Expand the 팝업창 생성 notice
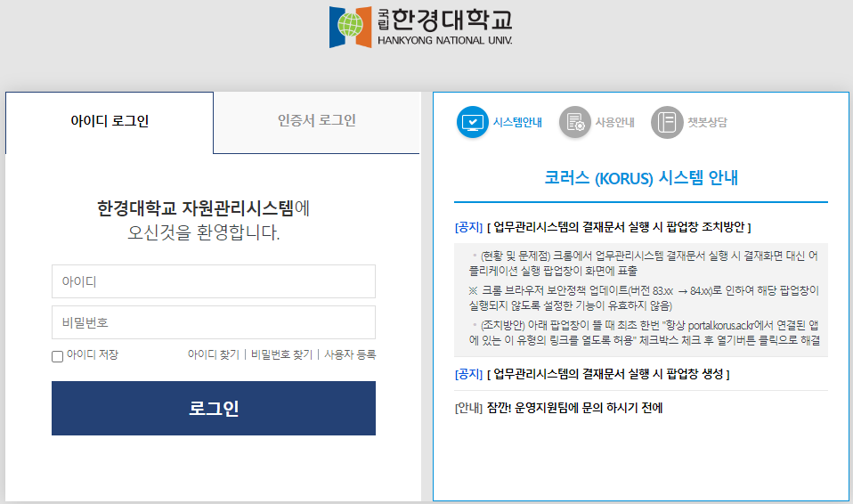Image resolution: width=853 pixels, height=504 pixels. coord(592,374)
